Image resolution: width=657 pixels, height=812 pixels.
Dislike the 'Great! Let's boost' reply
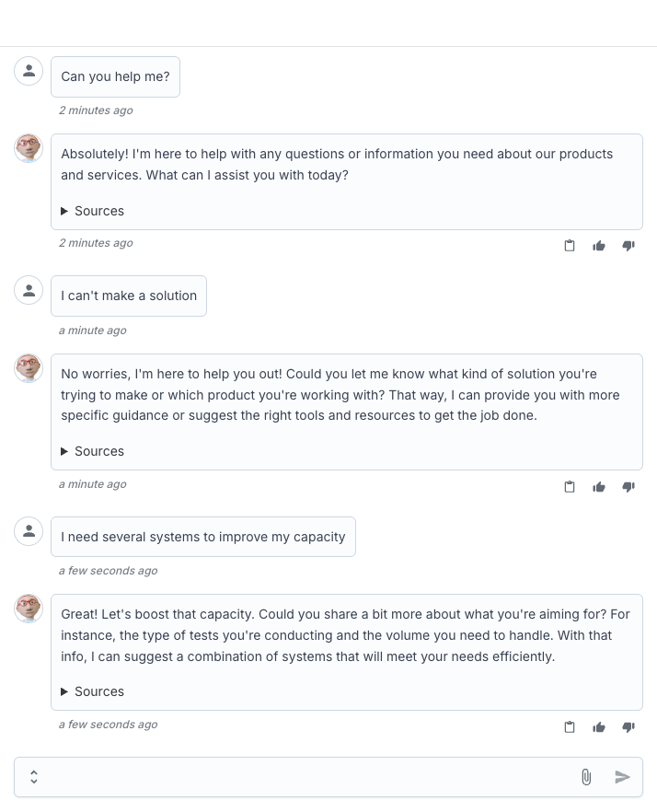[628, 727]
